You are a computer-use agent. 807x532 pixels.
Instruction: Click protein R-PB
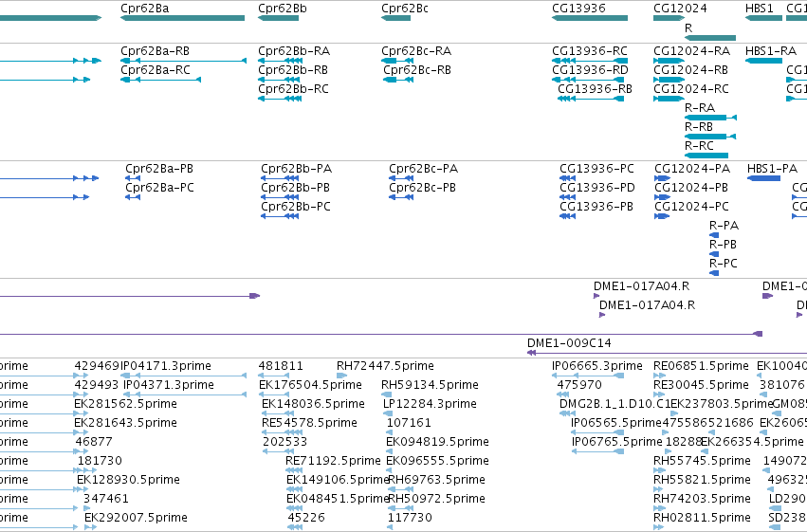pos(714,254)
